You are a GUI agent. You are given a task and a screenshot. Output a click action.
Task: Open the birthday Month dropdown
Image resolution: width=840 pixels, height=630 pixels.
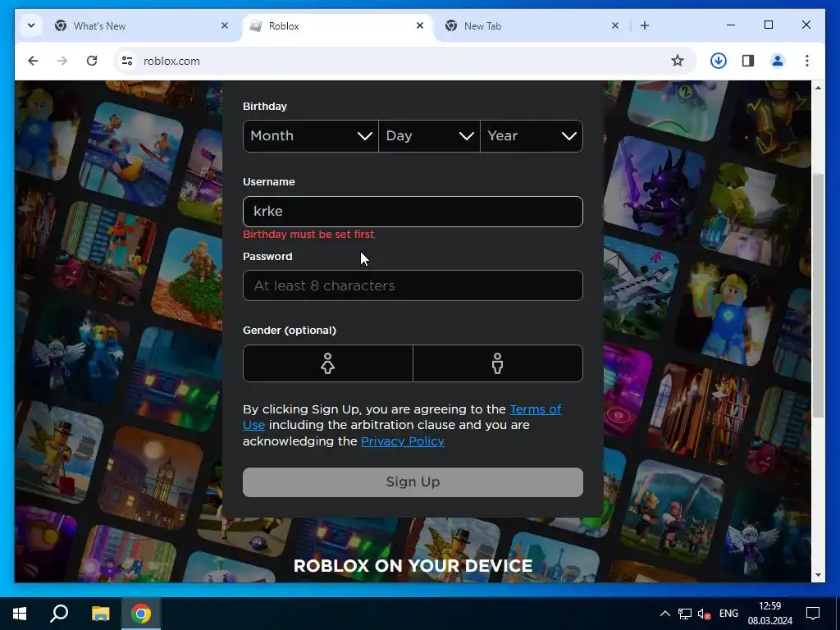click(x=311, y=136)
